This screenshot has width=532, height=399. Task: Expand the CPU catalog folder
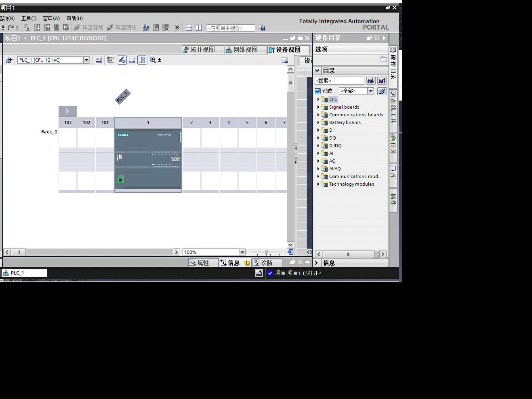[318, 99]
